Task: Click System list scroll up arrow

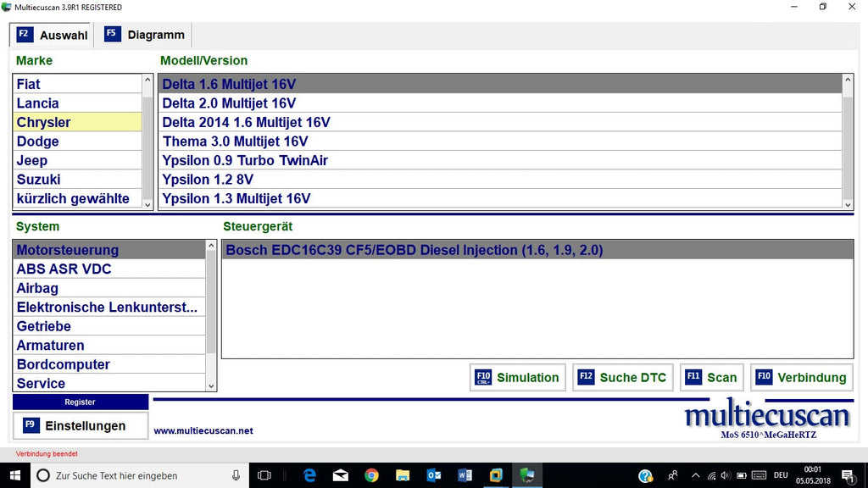Action: [x=211, y=246]
